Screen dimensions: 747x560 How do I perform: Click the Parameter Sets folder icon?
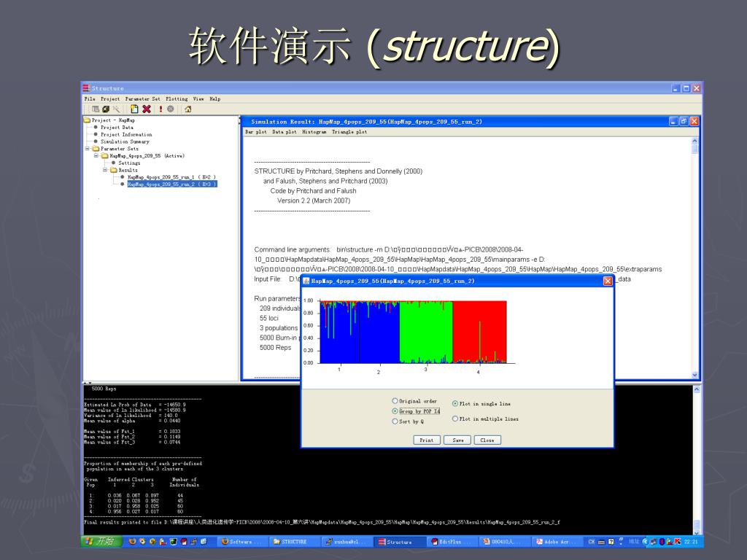click(x=96, y=149)
